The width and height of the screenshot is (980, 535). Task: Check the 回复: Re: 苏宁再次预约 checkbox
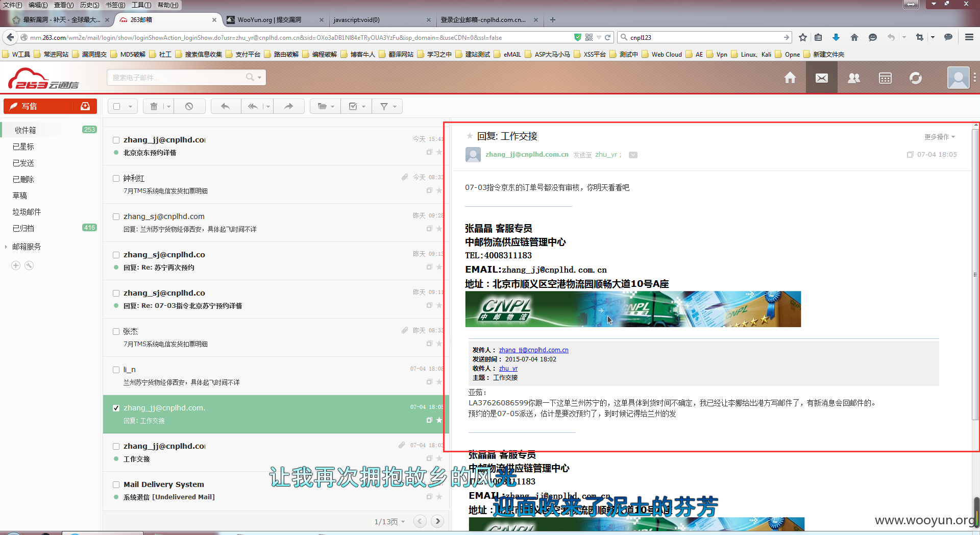(x=116, y=255)
